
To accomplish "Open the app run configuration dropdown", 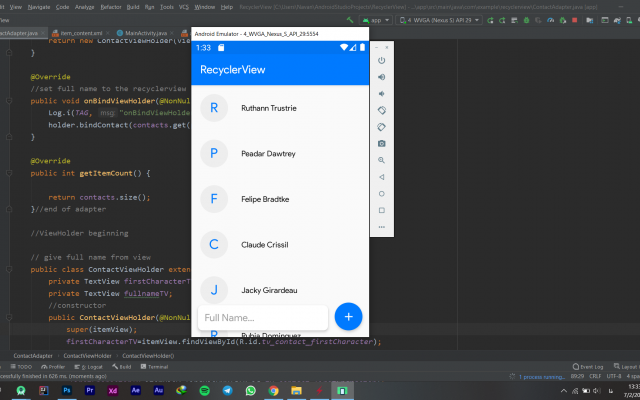I will tap(376, 20).
